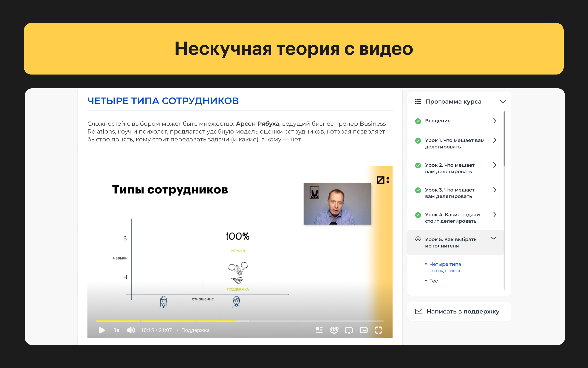Click green checkmark next to Урок 3

(x=418, y=190)
